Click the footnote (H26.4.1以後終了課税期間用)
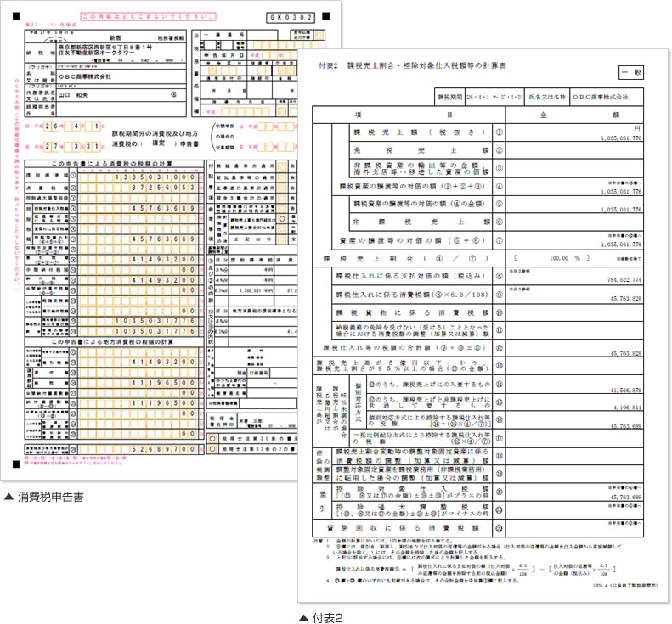This screenshot has height=624, width=672. [x=625, y=586]
